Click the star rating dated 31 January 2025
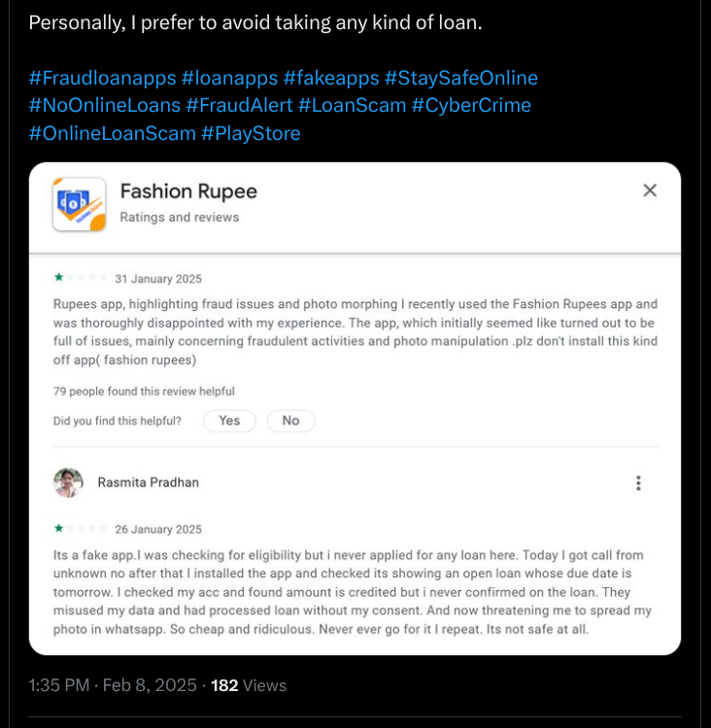 click(x=81, y=279)
